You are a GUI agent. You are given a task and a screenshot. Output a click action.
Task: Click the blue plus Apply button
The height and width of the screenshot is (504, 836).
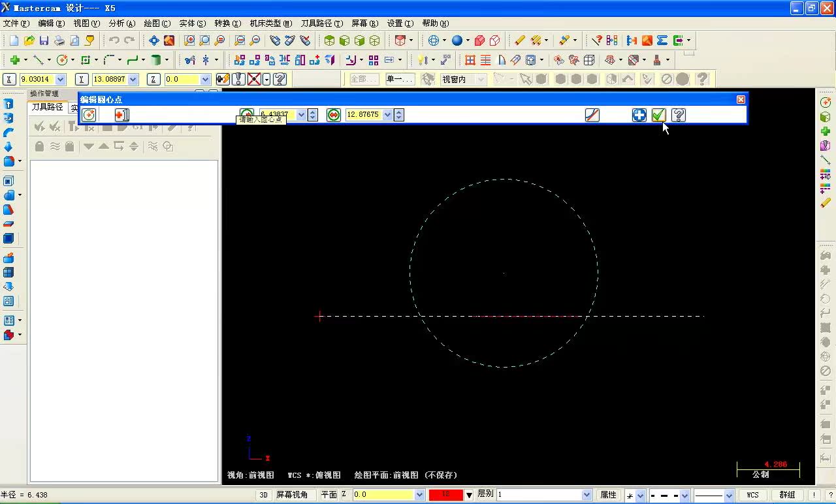pyautogui.click(x=639, y=115)
